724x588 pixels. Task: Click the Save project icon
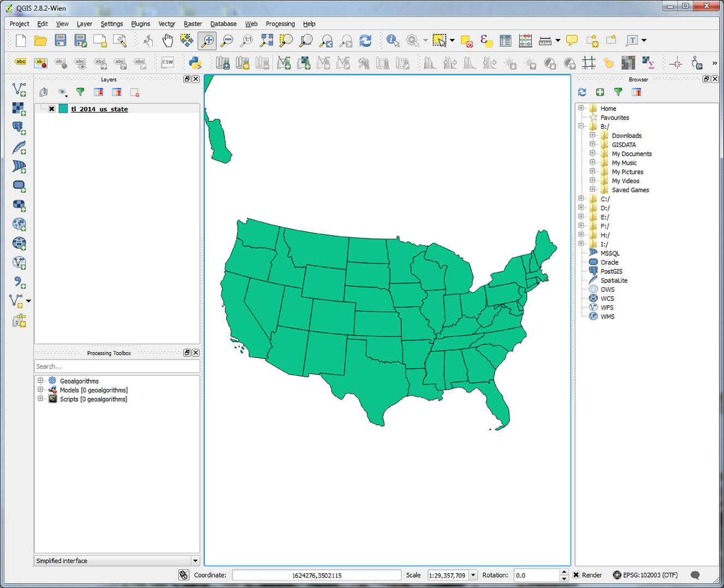(60, 40)
